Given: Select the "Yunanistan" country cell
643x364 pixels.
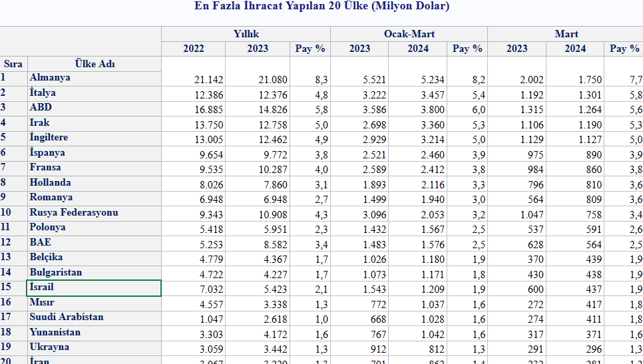Looking at the screenshot, I should click(x=55, y=333).
